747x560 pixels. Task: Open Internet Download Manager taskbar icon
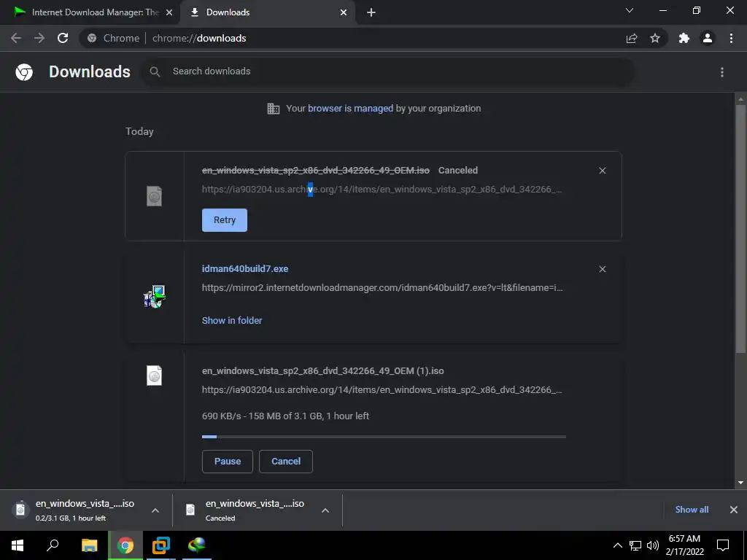click(x=197, y=545)
